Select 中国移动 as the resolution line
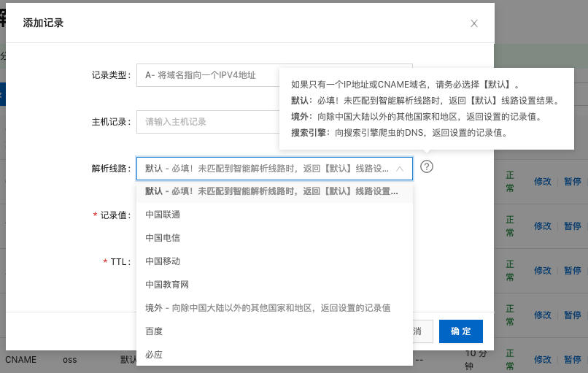Image resolution: width=588 pixels, height=373 pixels. pos(163,261)
